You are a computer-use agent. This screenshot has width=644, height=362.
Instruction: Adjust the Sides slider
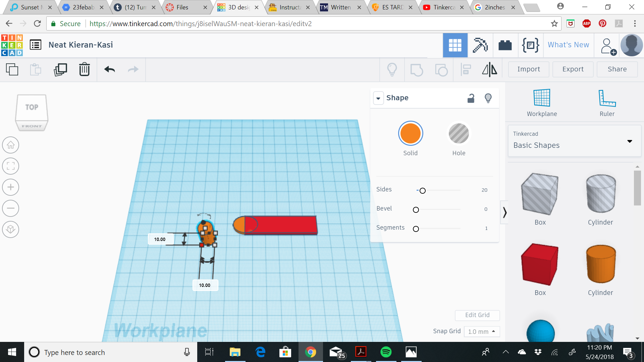point(422,190)
